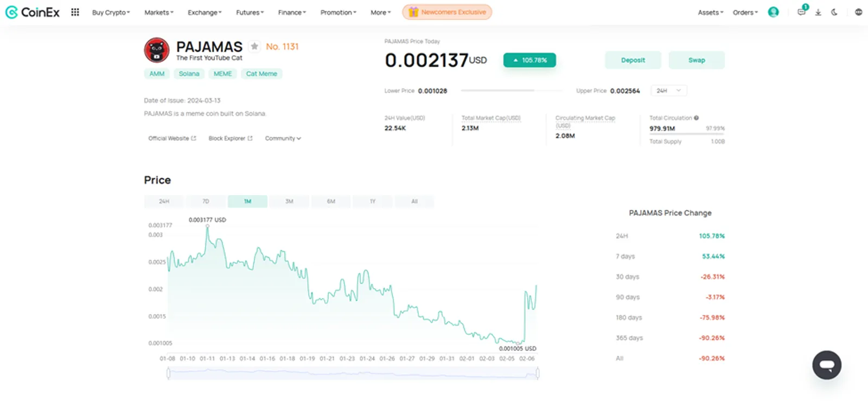Viewport: 868px width, 401px height.
Task: Open the language globe icon
Action: [858, 12]
